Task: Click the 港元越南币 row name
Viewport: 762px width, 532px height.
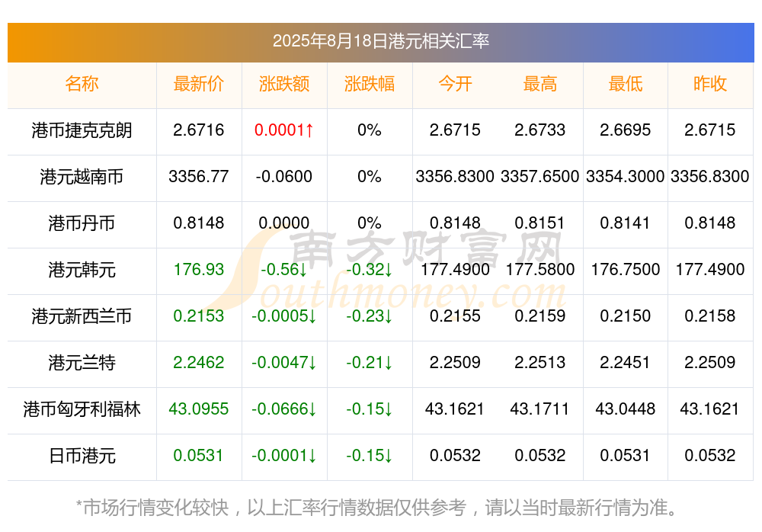Action: coord(82,177)
